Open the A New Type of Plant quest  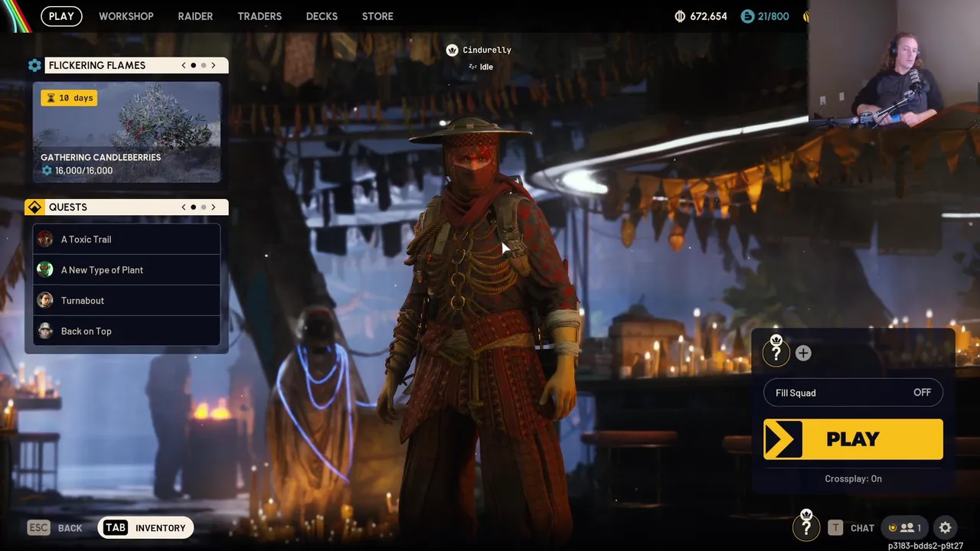[126, 269]
